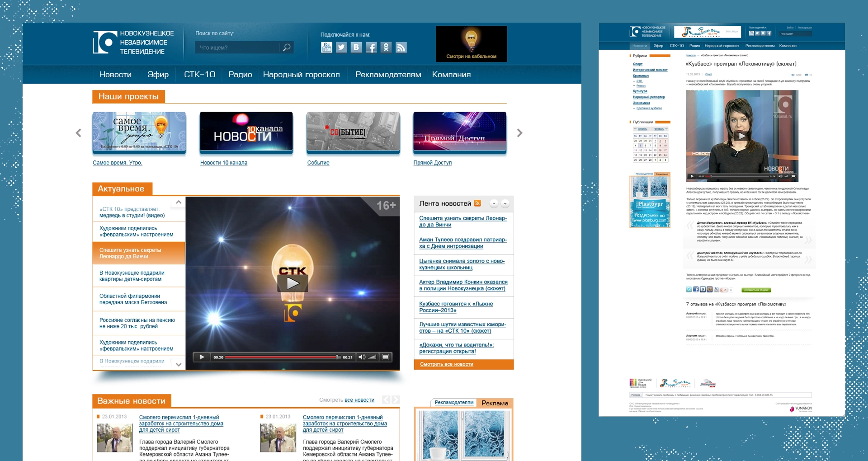Open the СТК-10 menu item
This screenshot has height=461, width=868.
click(x=199, y=75)
